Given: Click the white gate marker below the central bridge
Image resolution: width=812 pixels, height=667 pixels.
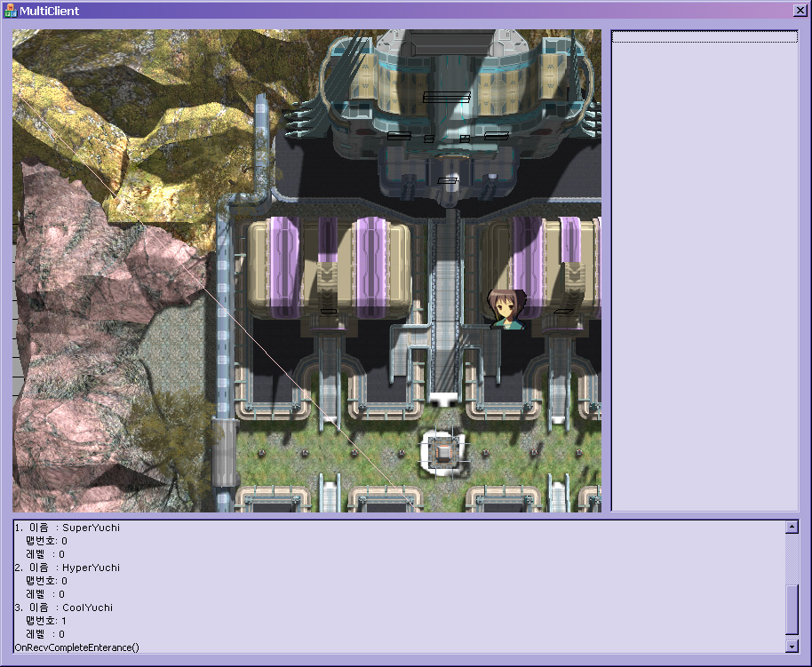Looking at the screenshot, I should click(x=442, y=398).
